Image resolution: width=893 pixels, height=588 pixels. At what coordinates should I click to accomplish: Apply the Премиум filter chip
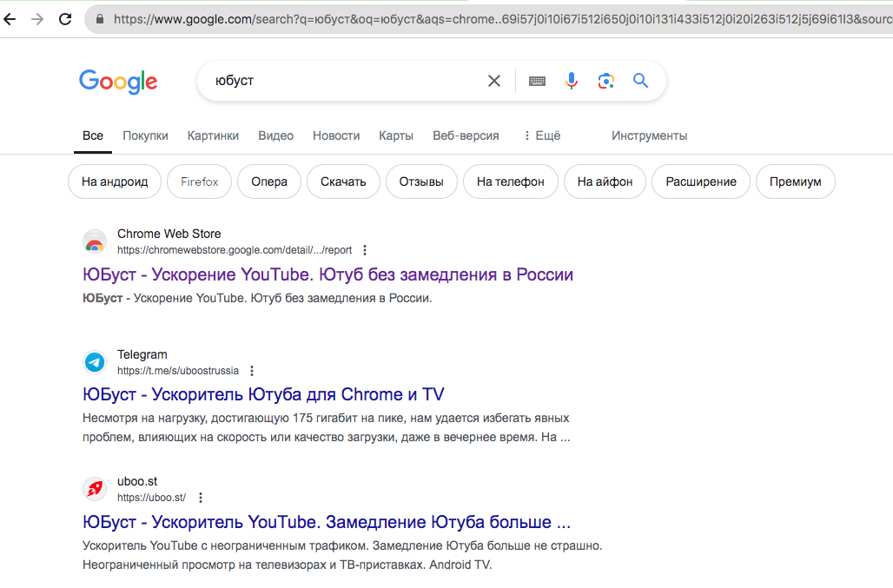pos(796,182)
